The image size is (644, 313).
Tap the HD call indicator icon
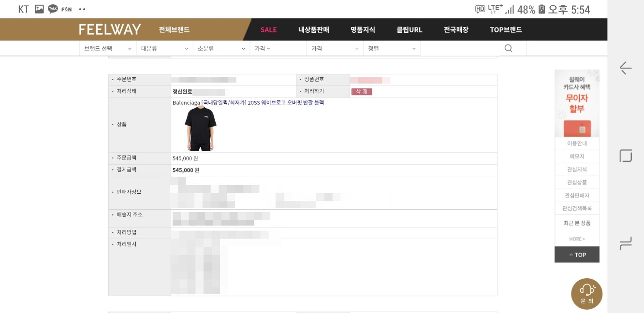pos(480,9)
